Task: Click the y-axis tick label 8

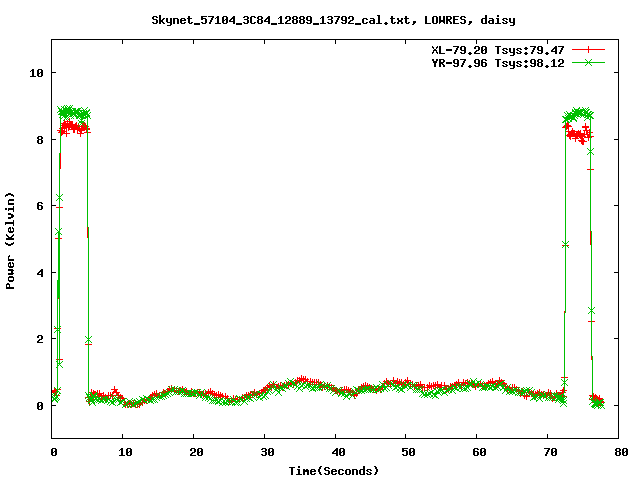Action: (39, 140)
